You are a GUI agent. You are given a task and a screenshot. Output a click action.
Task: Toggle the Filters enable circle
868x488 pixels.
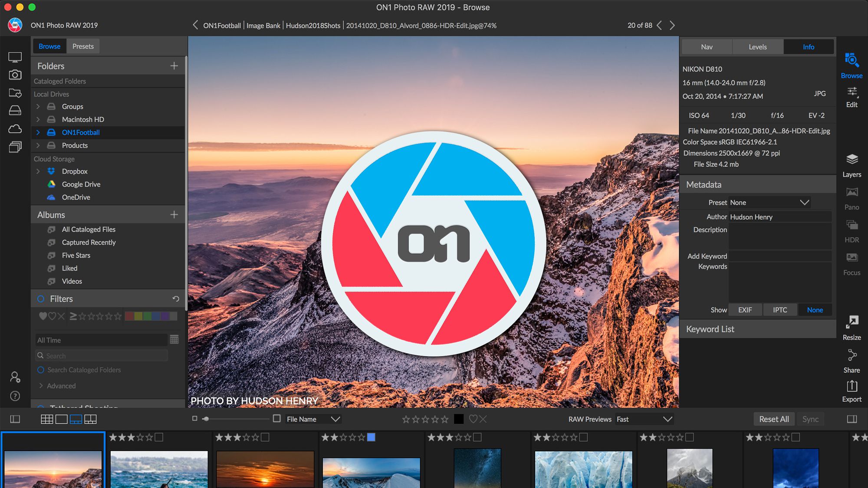[41, 299]
